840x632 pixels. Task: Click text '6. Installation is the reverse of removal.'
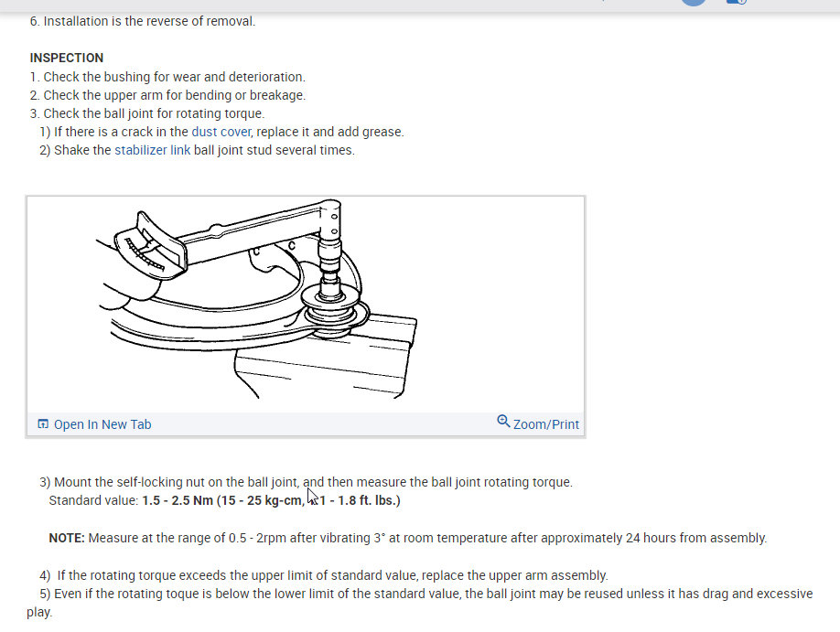pos(143,21)
